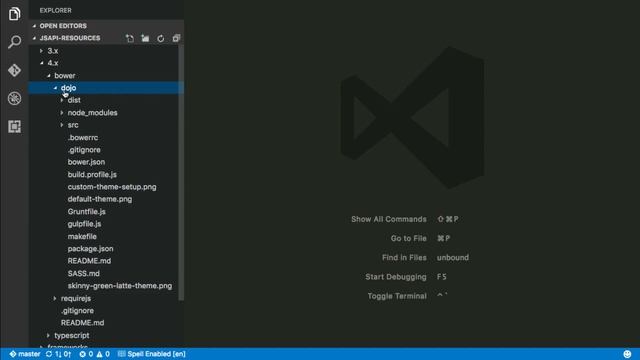
Task: Open README.md inside dojo folder
Action: (x=89, y=261)
